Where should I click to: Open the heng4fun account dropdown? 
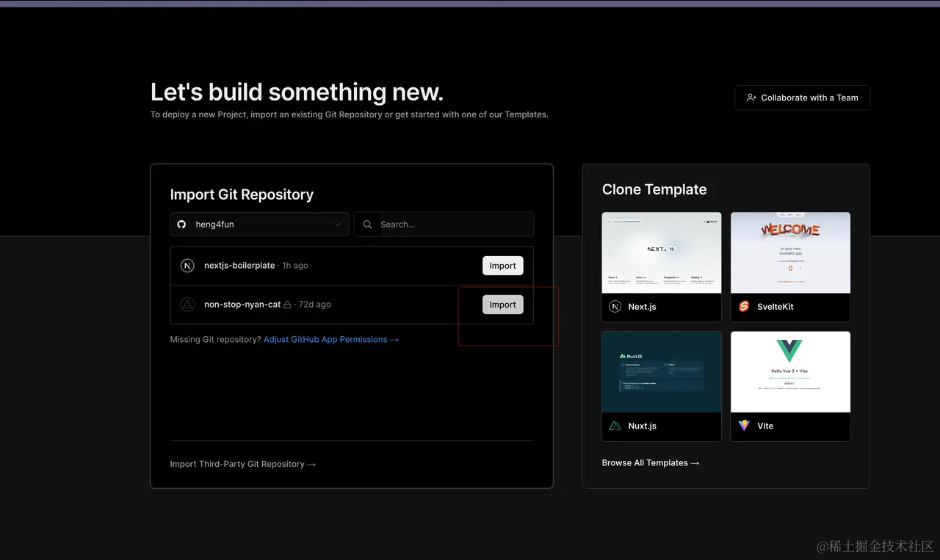coord(260,225)
